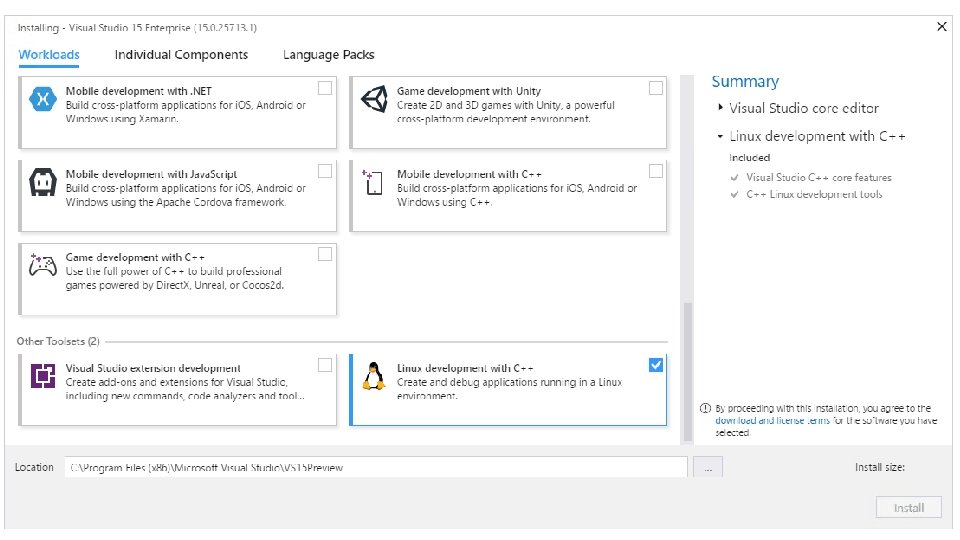
Task: Enable Game development with Unity checkbox
Action: (x=655, y=88)
